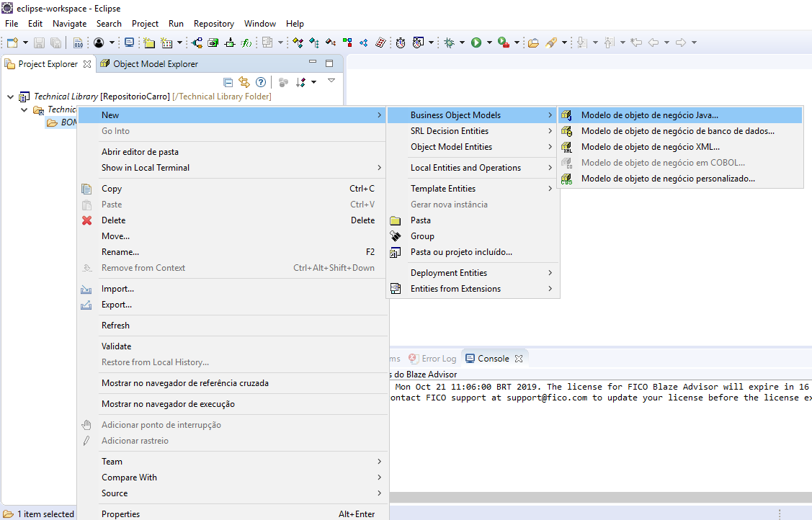Click the Link with Editor icon in Object Model Explorer

244,81
